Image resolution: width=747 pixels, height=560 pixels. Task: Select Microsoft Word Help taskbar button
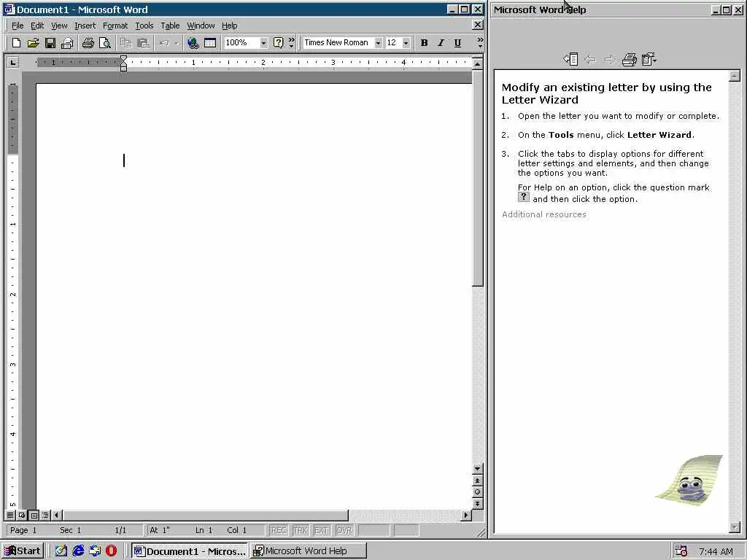coord(309,551)
